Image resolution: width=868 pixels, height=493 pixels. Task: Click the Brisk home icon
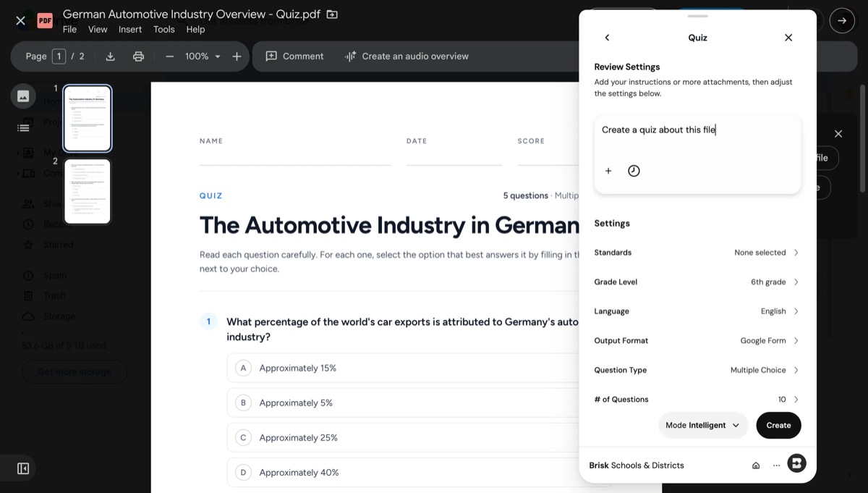pos(756,465)
